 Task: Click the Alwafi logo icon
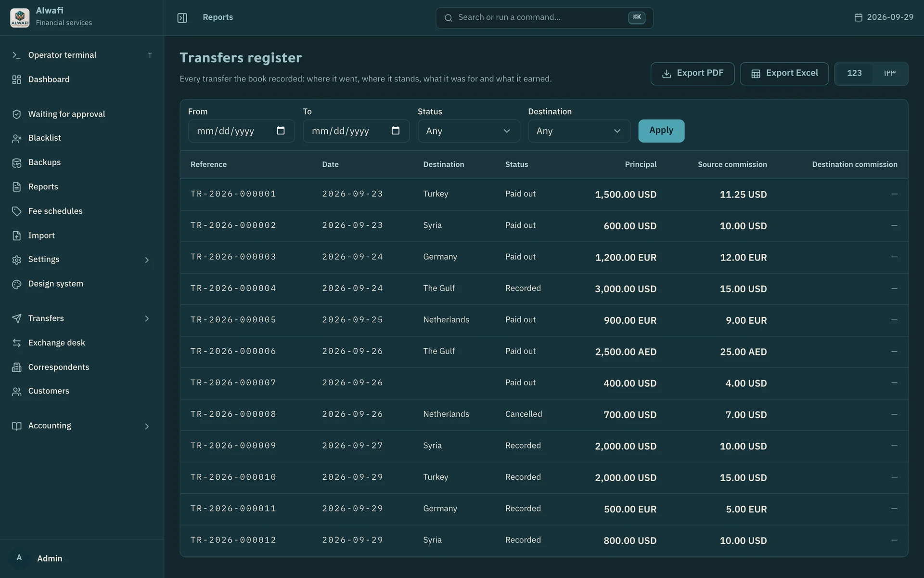tap(20, 17)
